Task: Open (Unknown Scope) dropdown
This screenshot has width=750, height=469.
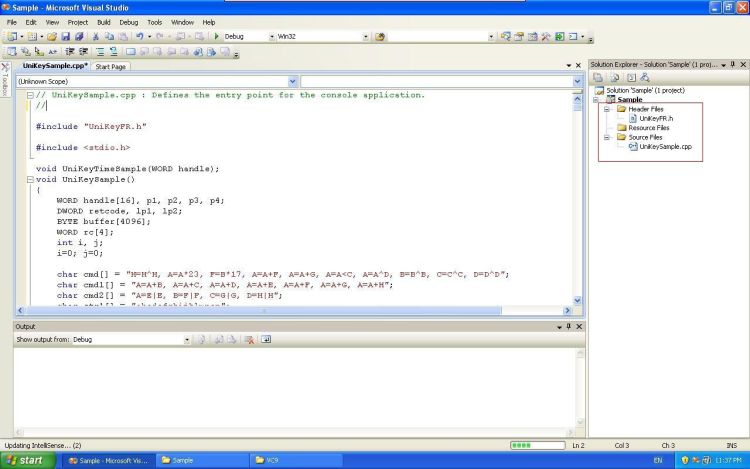Action: tap(293, 82)
